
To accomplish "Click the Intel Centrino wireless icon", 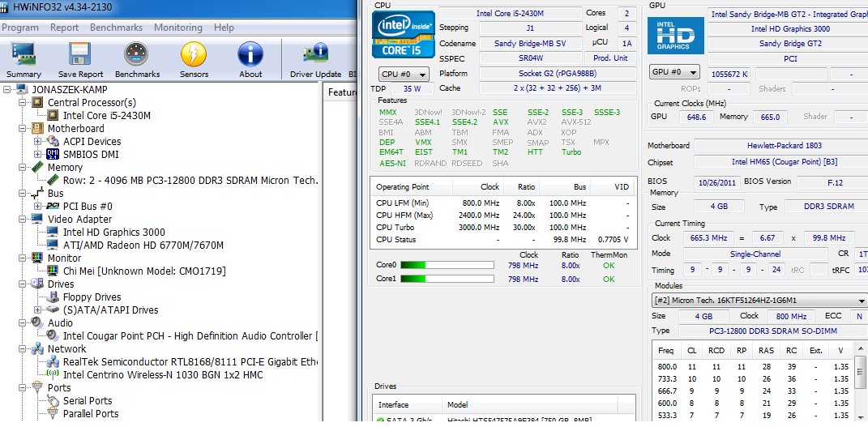I will point(53,374).
